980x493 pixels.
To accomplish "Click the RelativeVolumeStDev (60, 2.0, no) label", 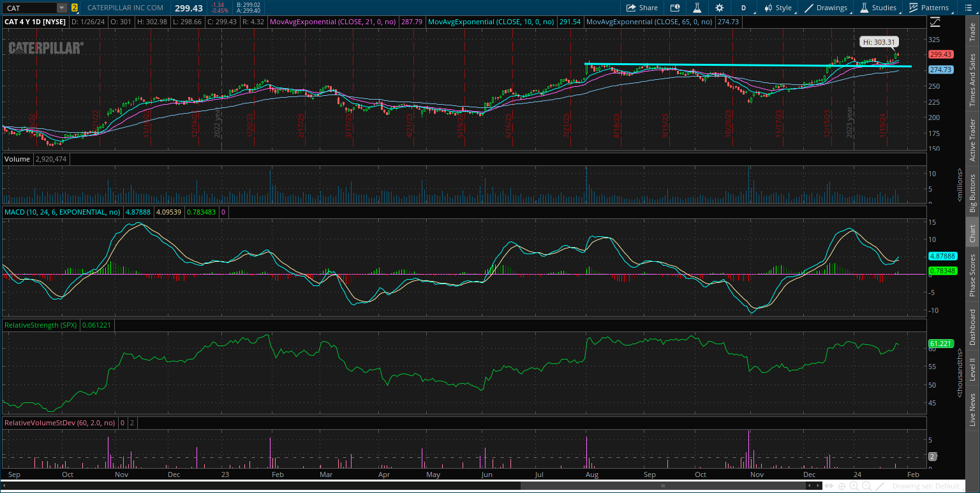I will (x=60, y=423).
